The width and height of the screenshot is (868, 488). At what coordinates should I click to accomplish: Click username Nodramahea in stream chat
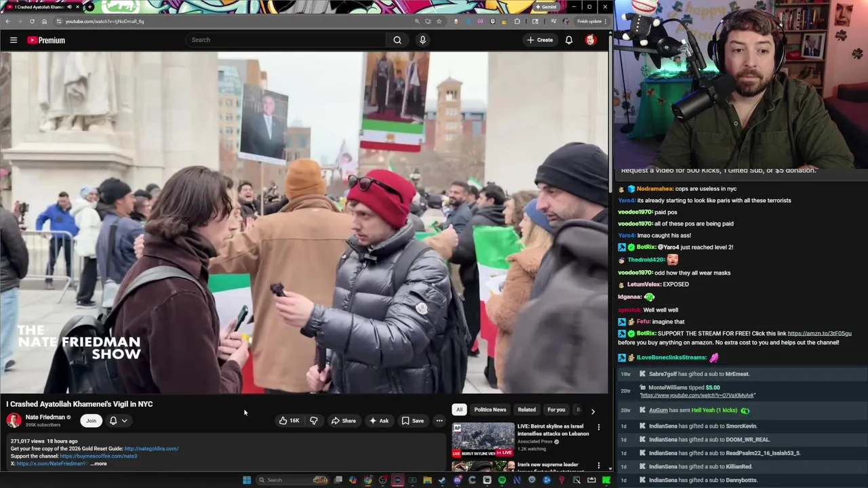[654, 188]
